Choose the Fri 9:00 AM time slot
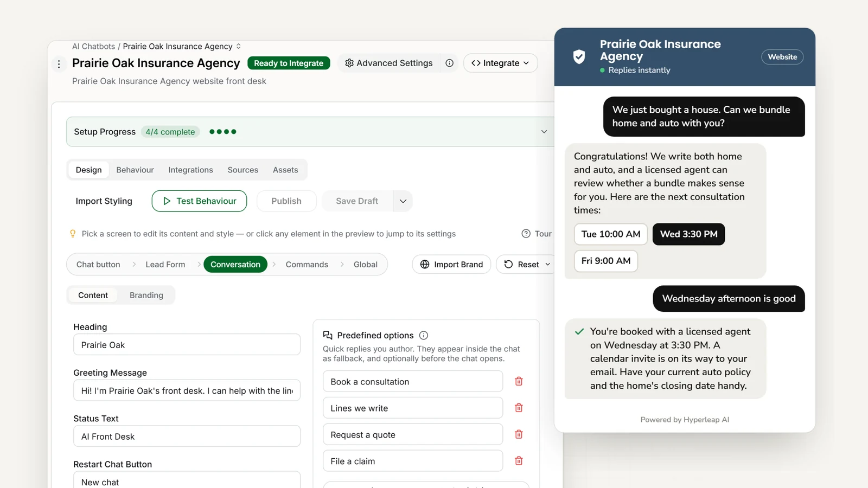Screen dimensions: 868x488 point(606,261)
